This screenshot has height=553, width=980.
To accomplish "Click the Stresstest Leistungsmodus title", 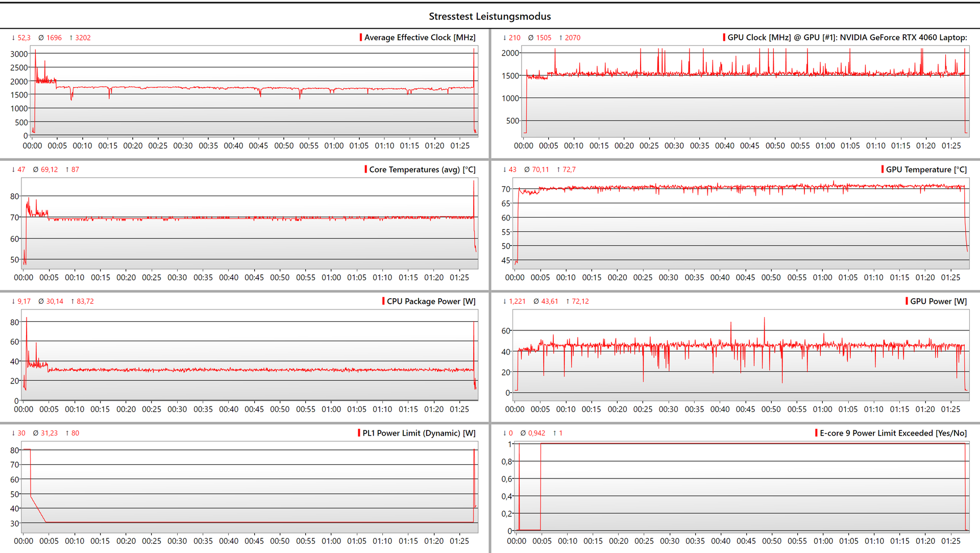I will [x=489, y=16].
